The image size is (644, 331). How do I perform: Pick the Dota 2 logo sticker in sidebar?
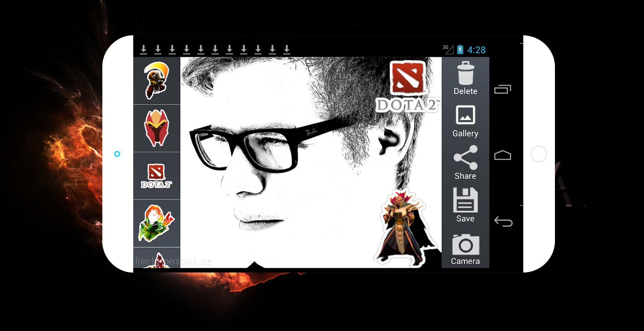tap(157, 176)
